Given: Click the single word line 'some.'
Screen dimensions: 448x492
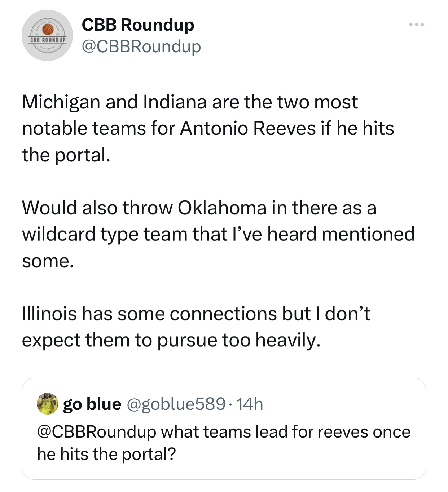Looking at the screenshot, I should click(48, 261).
